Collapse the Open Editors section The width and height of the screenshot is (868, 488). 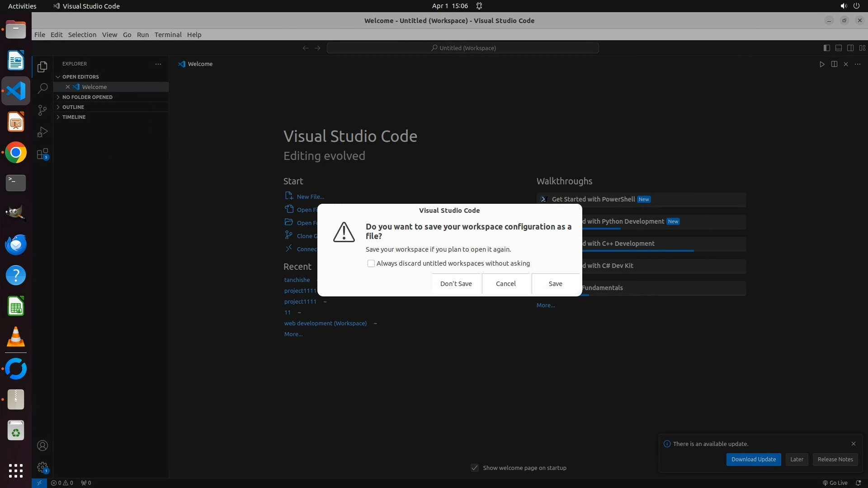coord(80,77)
